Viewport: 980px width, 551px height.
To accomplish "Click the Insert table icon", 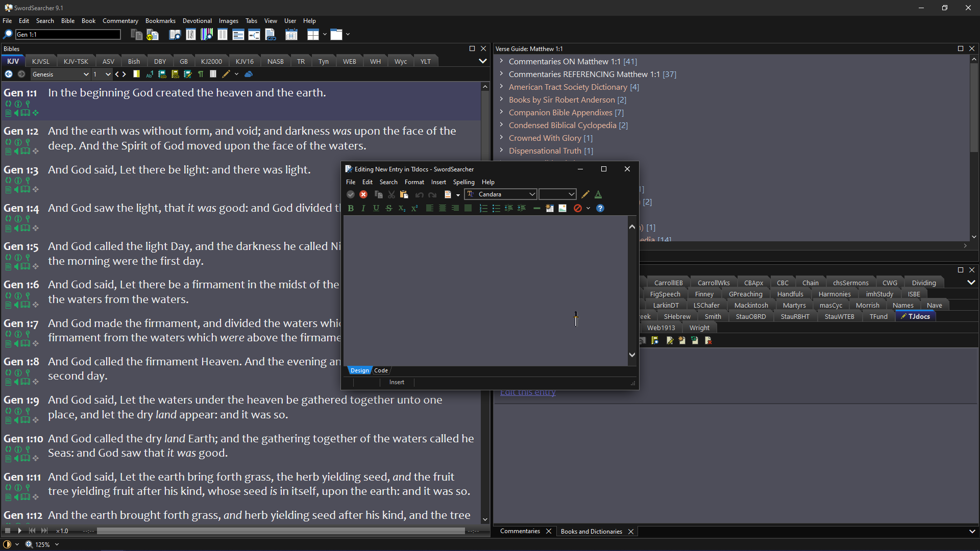I will [551, 208].
